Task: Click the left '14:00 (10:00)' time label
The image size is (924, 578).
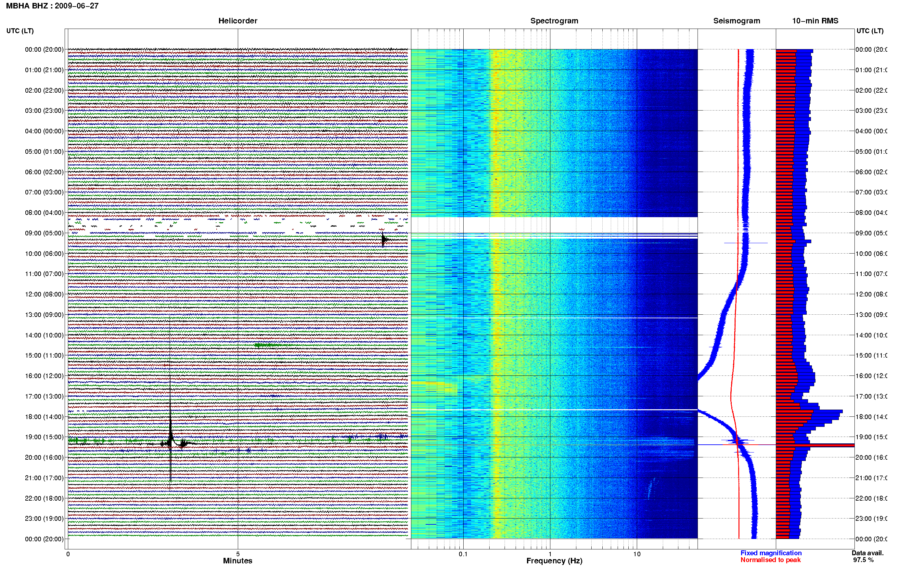Action: click(x=44, y=335)
